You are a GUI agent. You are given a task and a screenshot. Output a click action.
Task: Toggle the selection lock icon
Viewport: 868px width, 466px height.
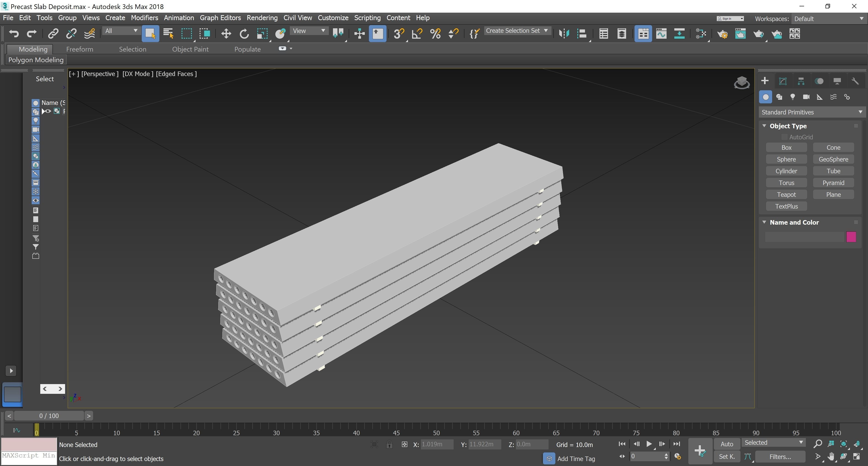coord(389,445)
